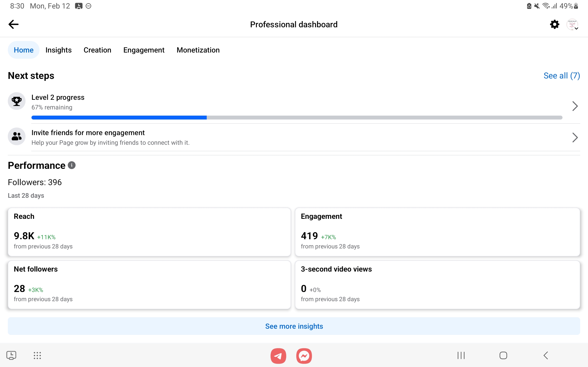The width and height of the screenshot is (588, 367).
Task: Open the Creation tab
Action: [x=97, y=50]
